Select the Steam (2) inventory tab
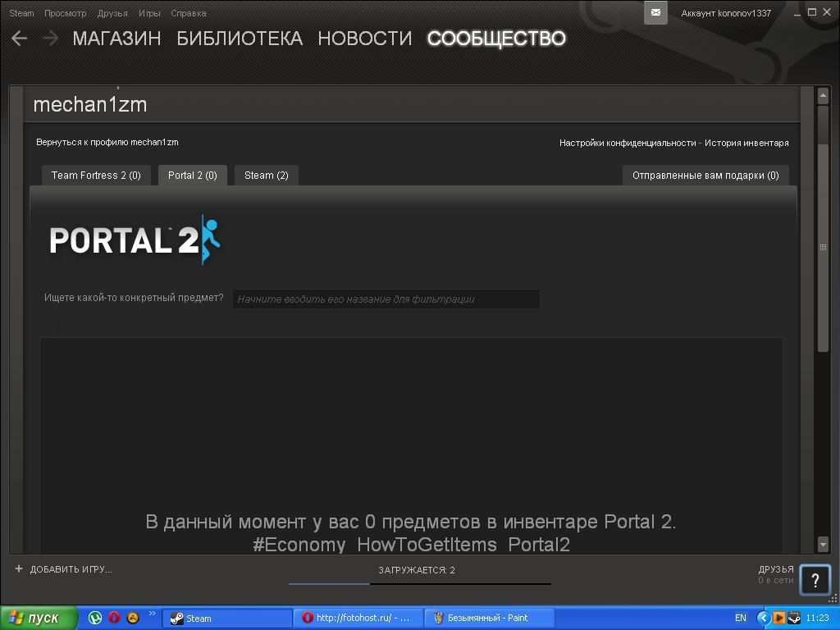The height and width of the screenshot is (630, 840). (266, 176)
